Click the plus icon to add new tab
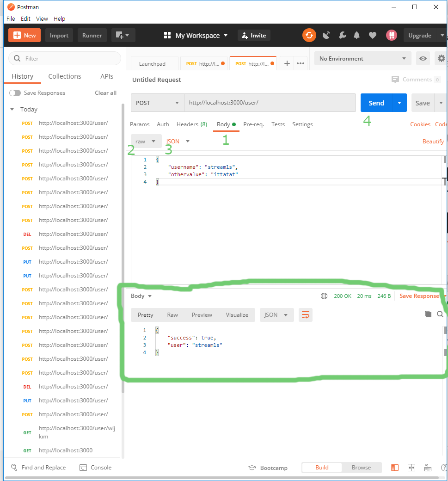Image resolution: width=448 pixels, height=481 pixels. 287,63
